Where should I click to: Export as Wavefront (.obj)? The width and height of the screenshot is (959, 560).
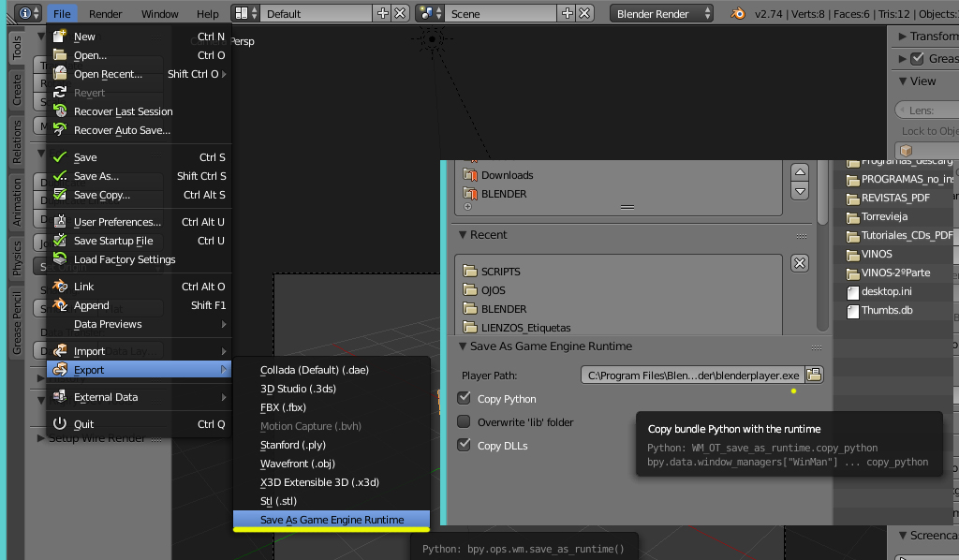click(x=332, y=464)
